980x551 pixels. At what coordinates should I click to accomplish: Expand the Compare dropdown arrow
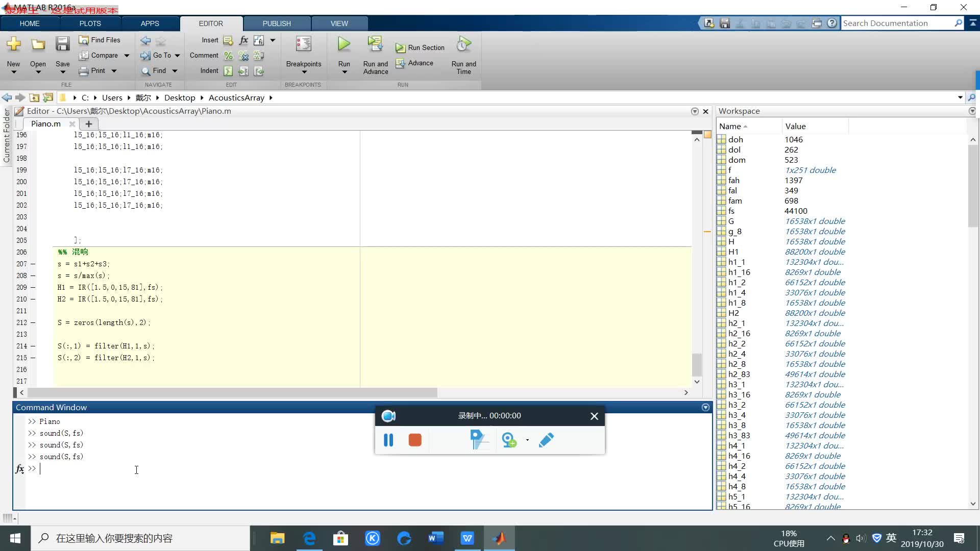click(x=127, y=56)
